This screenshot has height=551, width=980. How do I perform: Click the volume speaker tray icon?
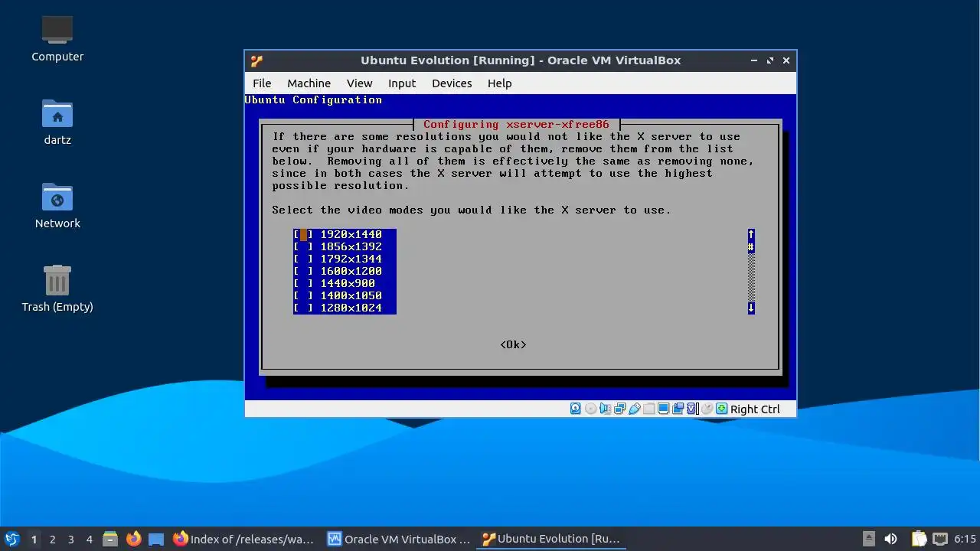point(890,539)
